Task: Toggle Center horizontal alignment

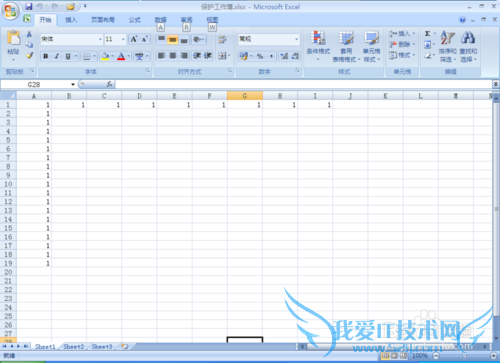Action: tap(173, 56)
